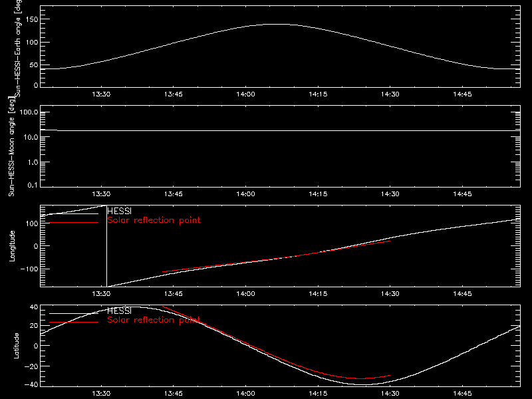Click 14:45 label under Earth angle plot

(462, 94)
